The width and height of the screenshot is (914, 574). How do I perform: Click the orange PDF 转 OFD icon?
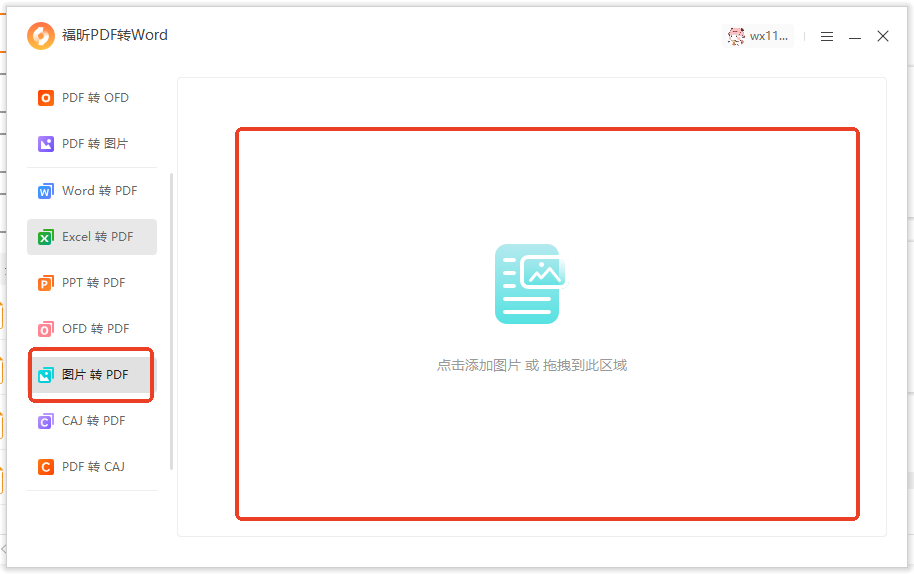45,98
